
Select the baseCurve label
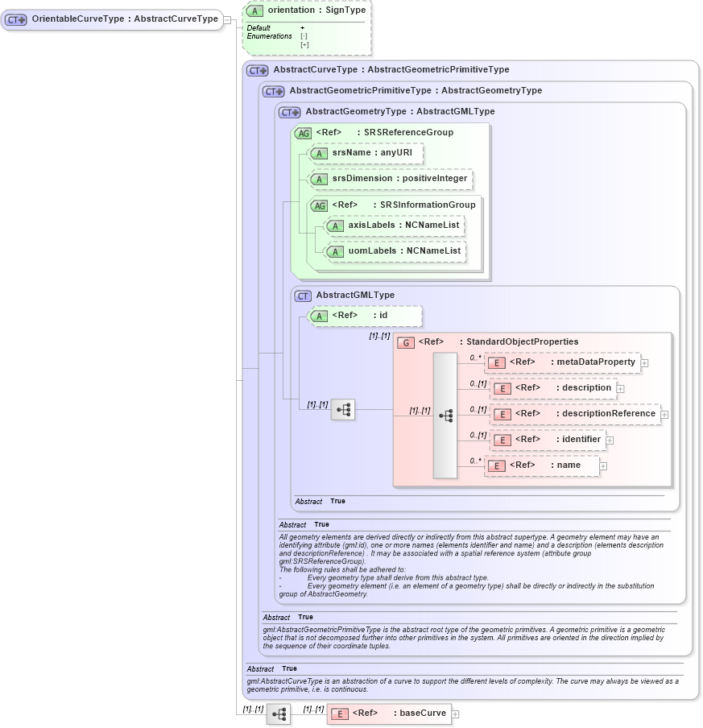[423, 713]
